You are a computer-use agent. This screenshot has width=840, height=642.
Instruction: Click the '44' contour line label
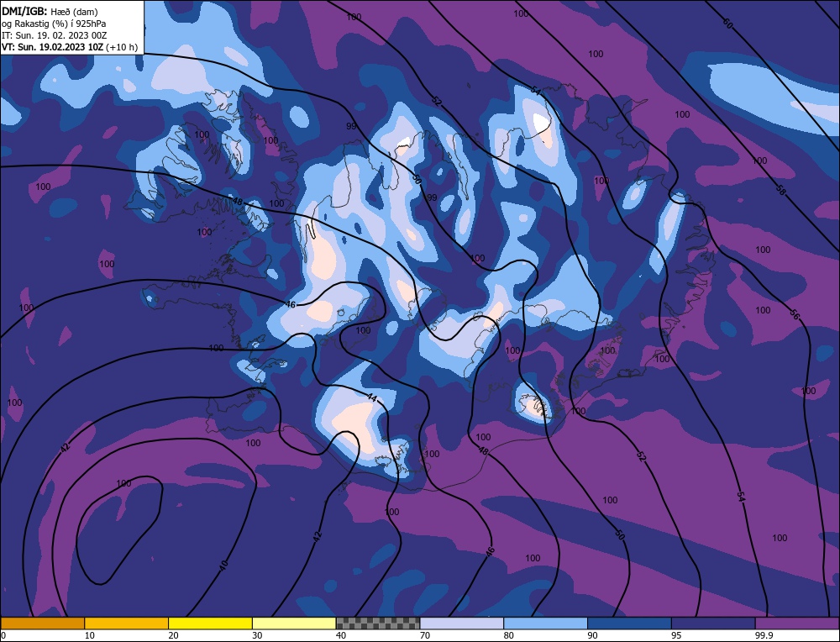coord(372,397)
